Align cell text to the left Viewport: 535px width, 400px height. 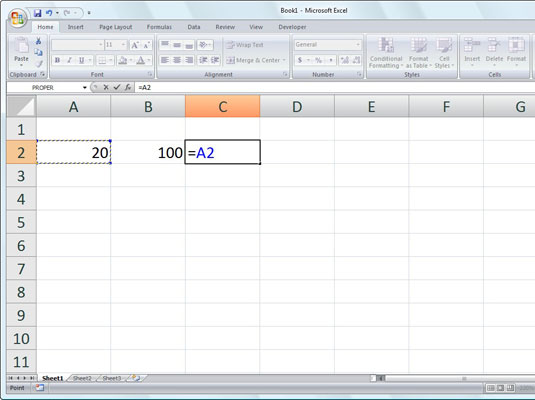[x=165, y=60]
